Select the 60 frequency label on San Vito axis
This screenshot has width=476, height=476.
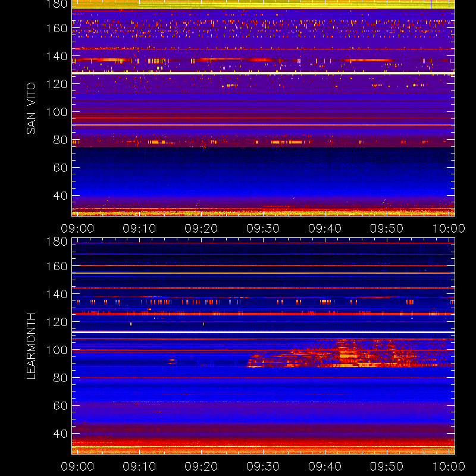(x=61, y=168)
